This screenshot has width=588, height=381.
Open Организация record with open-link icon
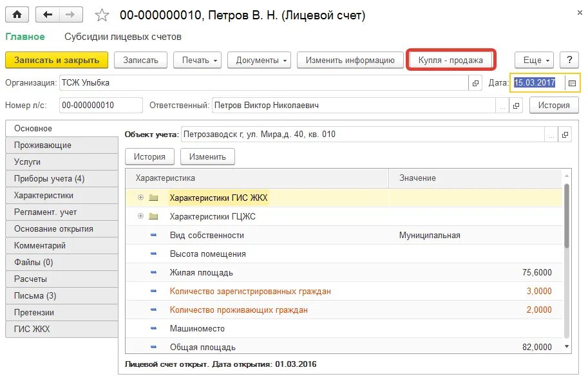[475, 83]
